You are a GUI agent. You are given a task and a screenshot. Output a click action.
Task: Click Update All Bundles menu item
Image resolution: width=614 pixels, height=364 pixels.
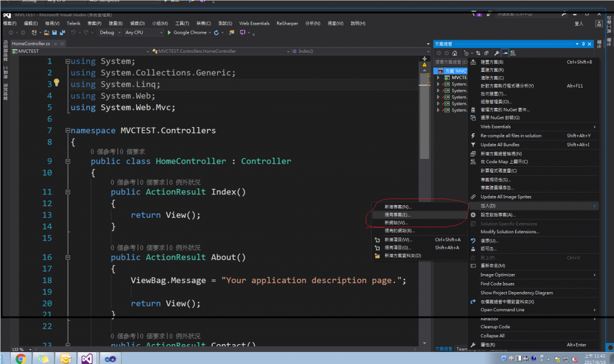[x=533, y=145]
